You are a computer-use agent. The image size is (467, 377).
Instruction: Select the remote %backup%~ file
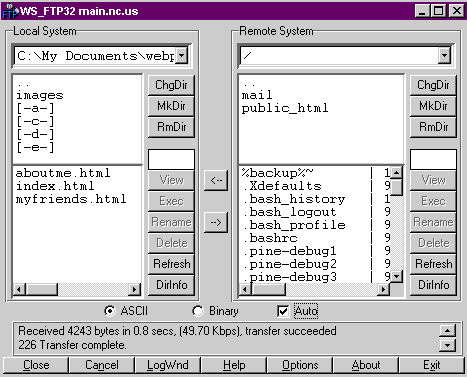(277, 173)
